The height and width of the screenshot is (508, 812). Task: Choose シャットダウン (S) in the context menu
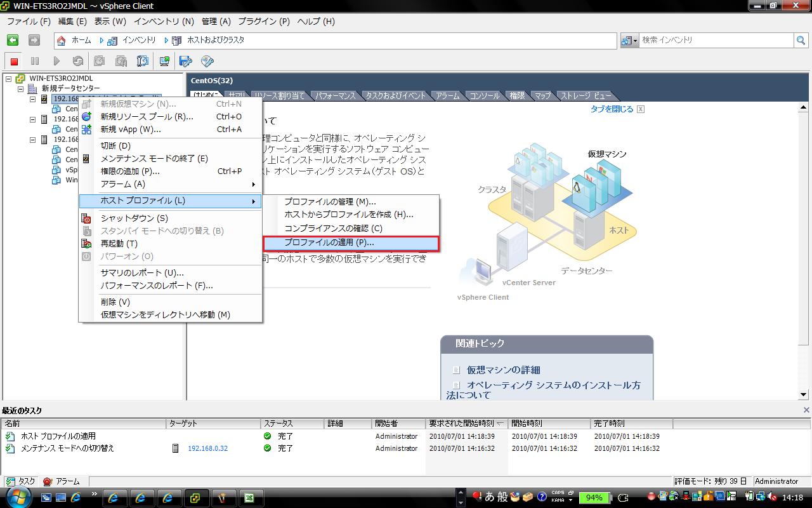click(170, 218)
